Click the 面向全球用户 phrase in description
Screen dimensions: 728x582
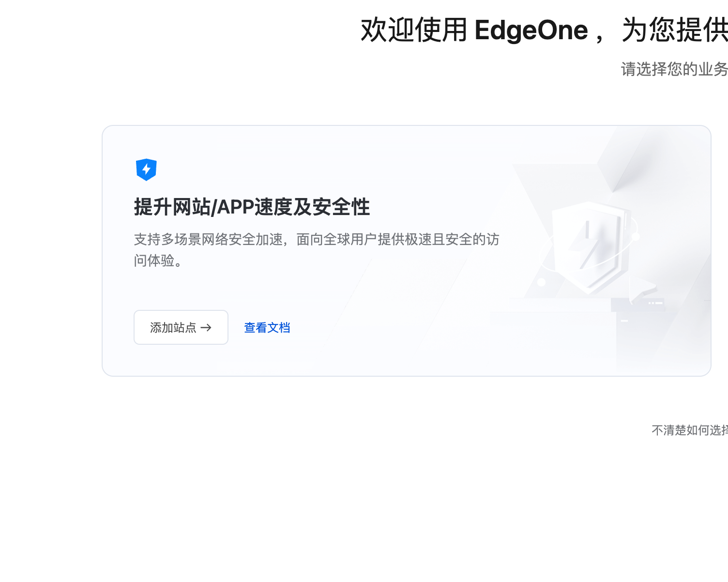pyautogui.click(x=336, y=239)
